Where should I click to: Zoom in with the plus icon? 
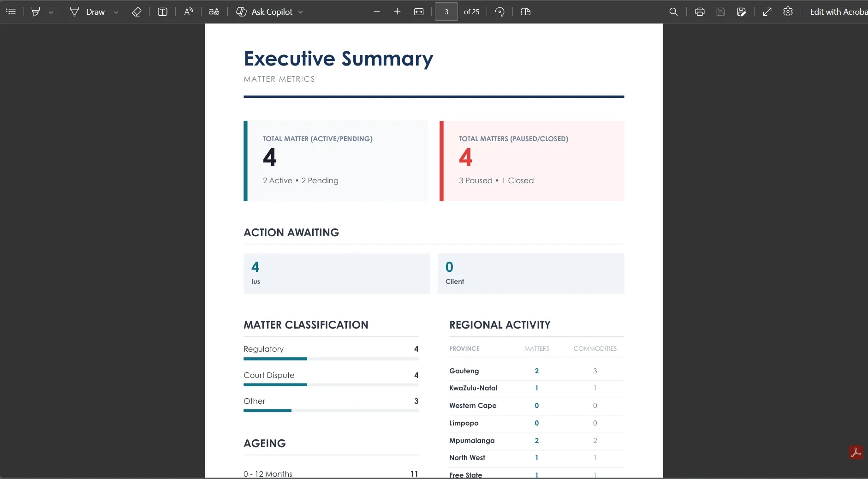click(x=397, y=12)
